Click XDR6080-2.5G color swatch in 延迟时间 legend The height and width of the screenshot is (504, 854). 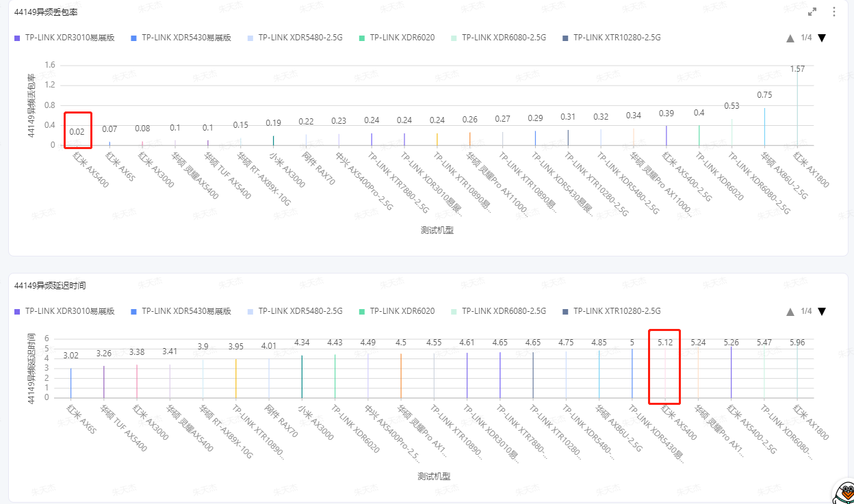(x=453, y=311)
